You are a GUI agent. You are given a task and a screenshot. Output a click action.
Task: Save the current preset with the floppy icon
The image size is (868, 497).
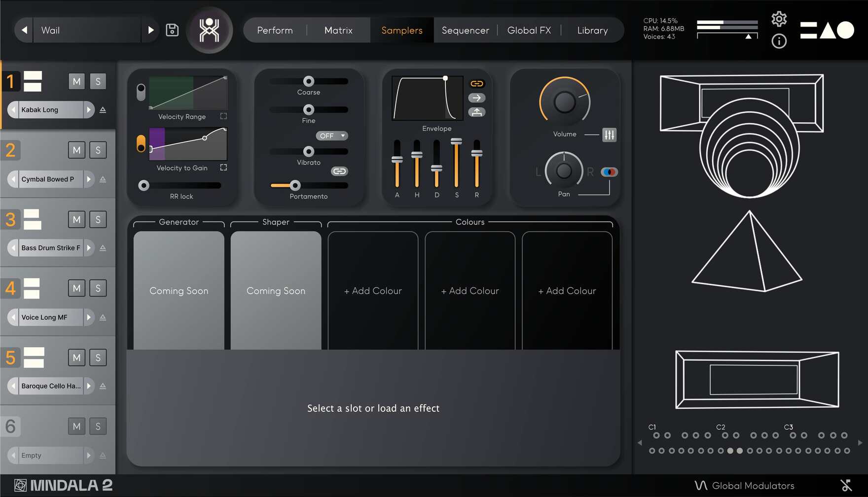[x=172, y=30]
